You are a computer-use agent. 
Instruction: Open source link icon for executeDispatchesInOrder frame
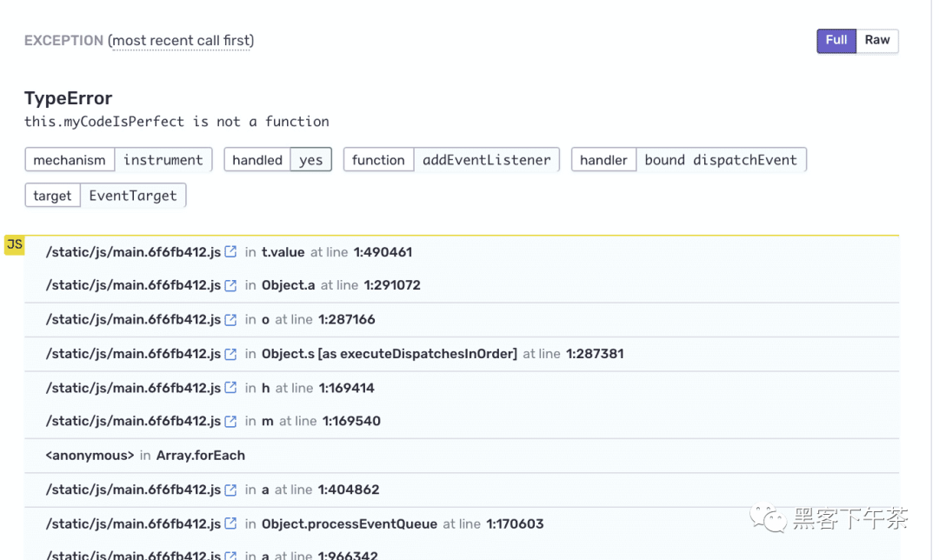tap(230, 353)
